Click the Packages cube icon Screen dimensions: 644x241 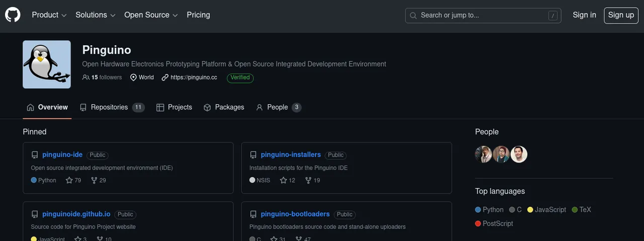(x=207, y=107)
